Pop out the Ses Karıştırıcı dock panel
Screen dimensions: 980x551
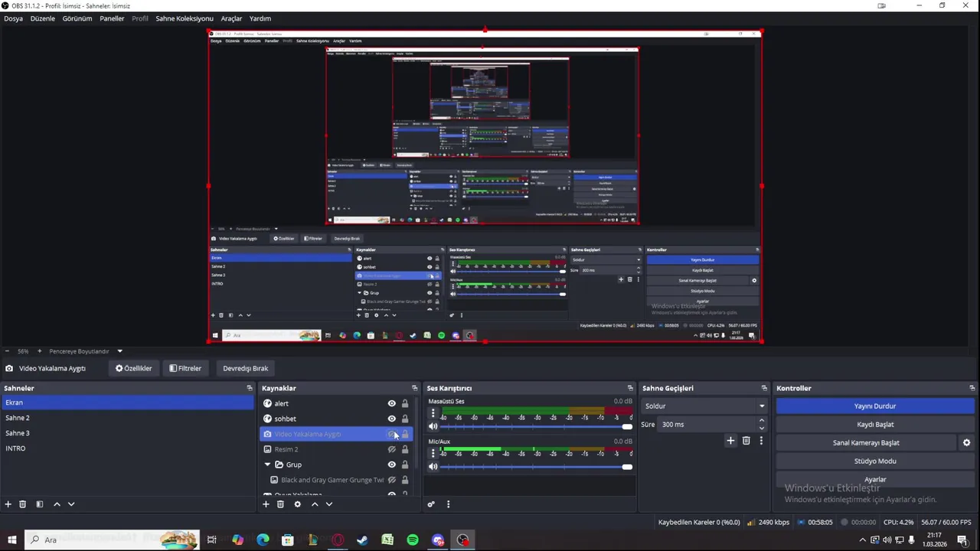point(631,388)
